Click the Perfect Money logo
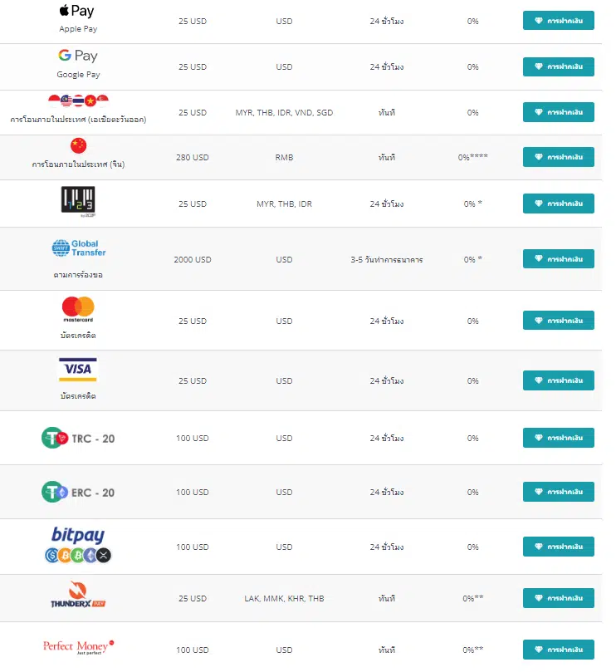This screenshot has height=672, width=616. (x=78, y=647)
